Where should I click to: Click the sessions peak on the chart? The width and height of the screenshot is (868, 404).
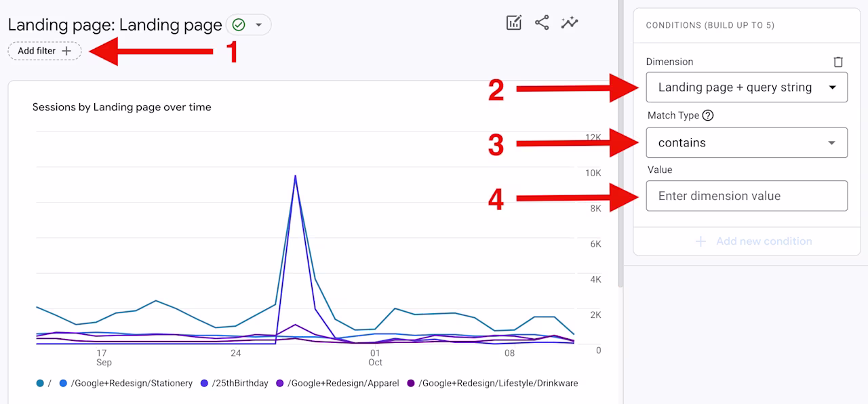pyautogui.click(x=295, y=176)
